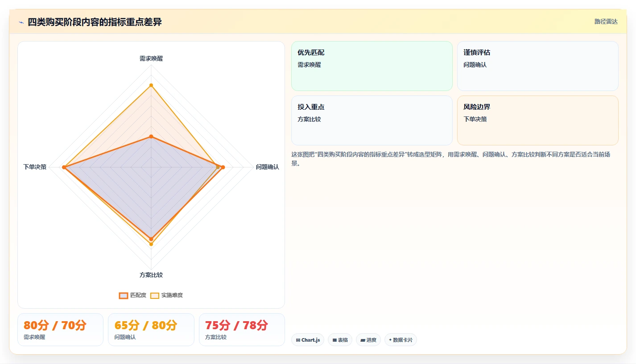636x364 pixels.
Task: Click the 需求唤醒 caption under 80分 / 70分
Action: point(34,337)
